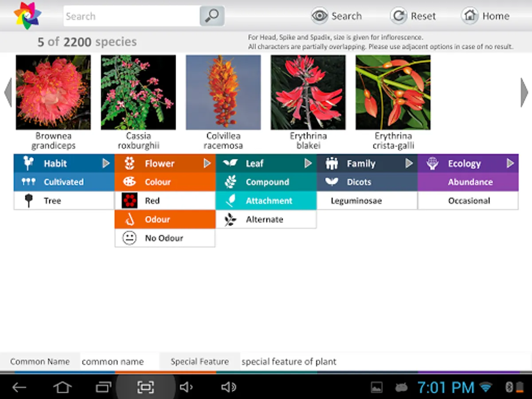The image size is (532, 399).
Task: Click the magnifying glass search button
Action: (212, 16)
